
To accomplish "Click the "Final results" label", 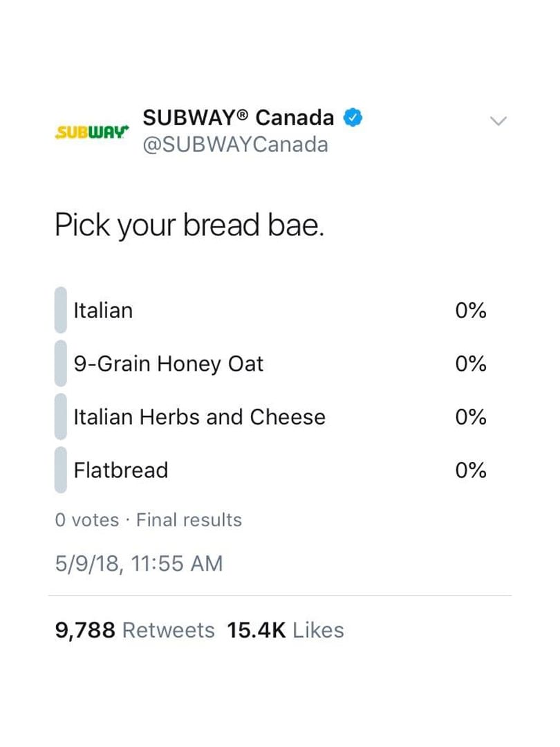I will click(189, 520).
